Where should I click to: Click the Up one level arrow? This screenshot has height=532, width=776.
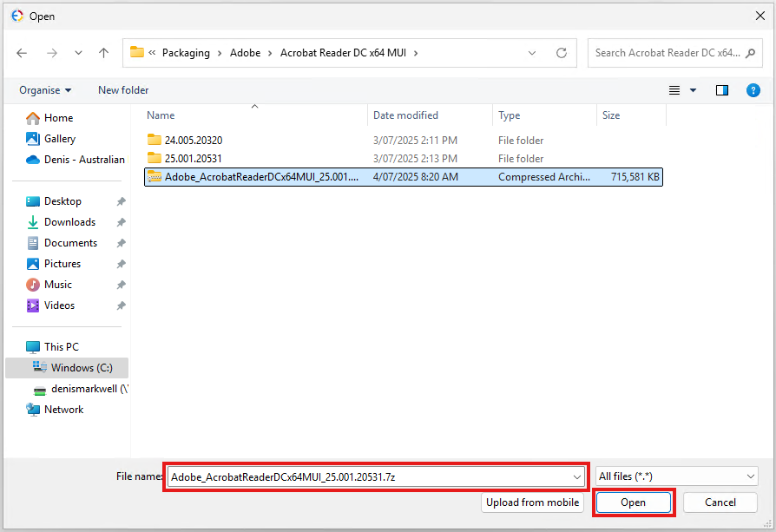(x=103, y=53)
